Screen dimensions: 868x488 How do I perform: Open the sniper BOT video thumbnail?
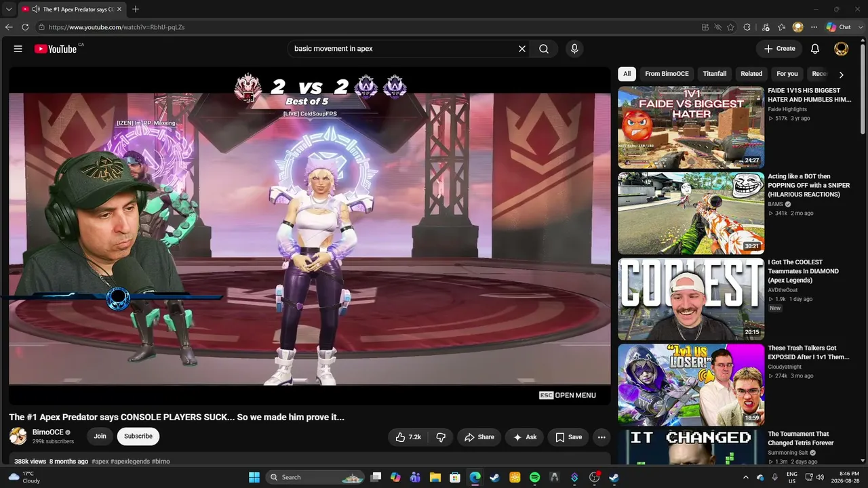point(691,213)
